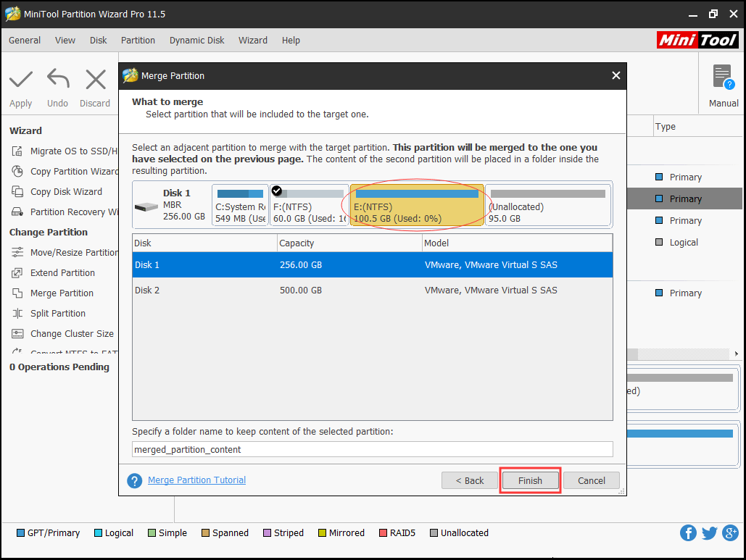Select the E:(NTFS) partition block
This screenshot has height=560, width=746.
point(417,205)
